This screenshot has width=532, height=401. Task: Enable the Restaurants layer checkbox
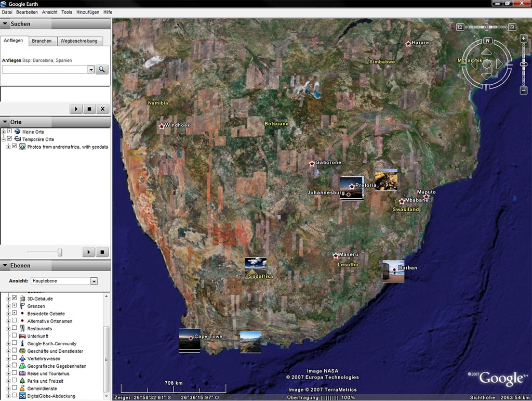point(14,328)
